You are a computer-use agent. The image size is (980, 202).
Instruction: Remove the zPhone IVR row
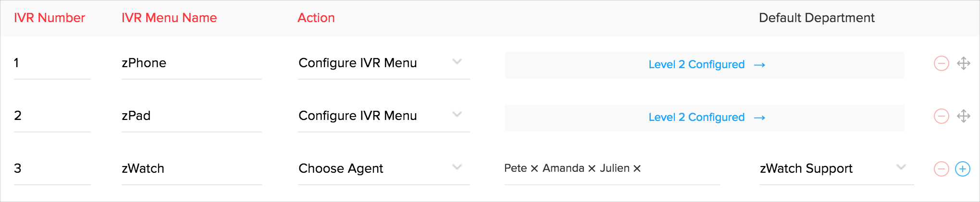click(x=941, y=63)
